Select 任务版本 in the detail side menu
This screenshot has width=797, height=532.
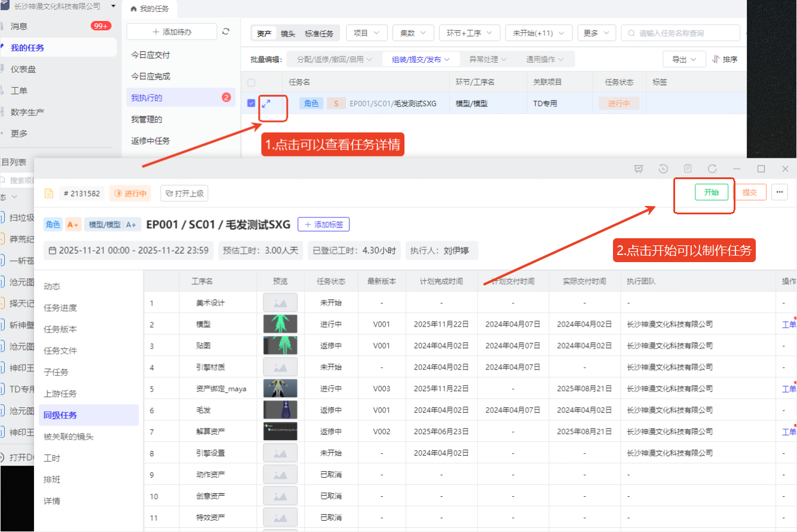pos(60,329)
